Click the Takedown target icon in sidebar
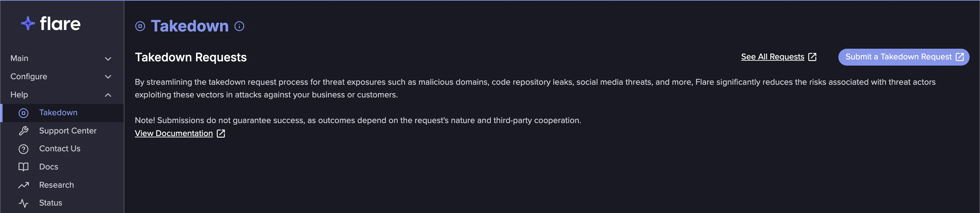 [x=24, y=113]
